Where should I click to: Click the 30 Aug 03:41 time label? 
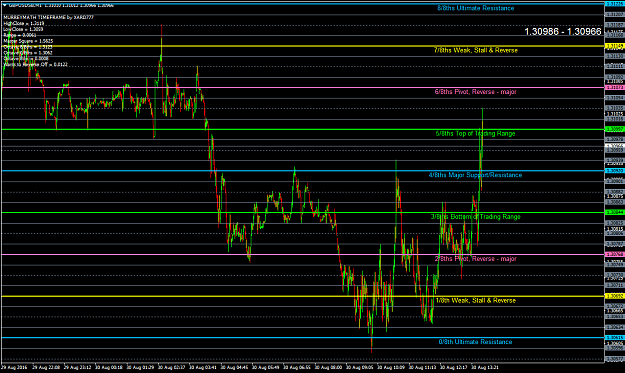203,367
